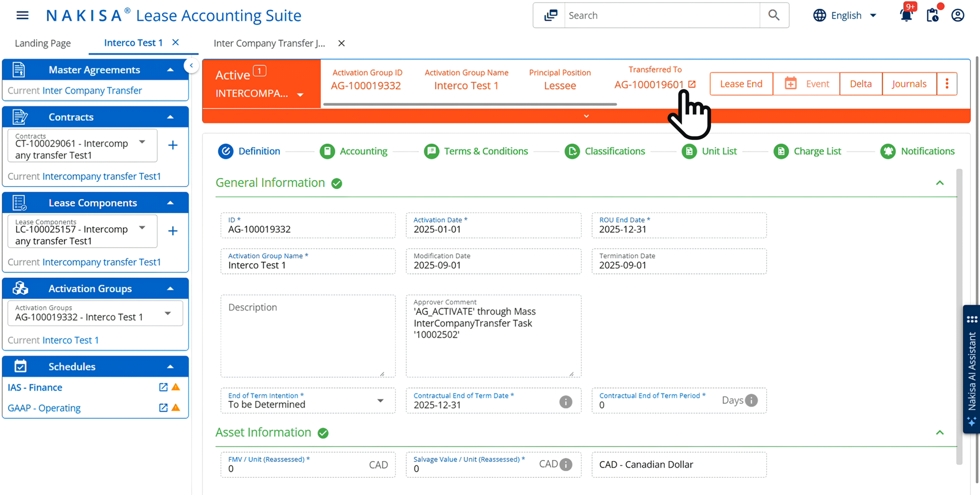This screenshot has width=980, height=495.
Task: Collapse the left sidebar panel
Action: pyautogui.click(x=191, y=66)
